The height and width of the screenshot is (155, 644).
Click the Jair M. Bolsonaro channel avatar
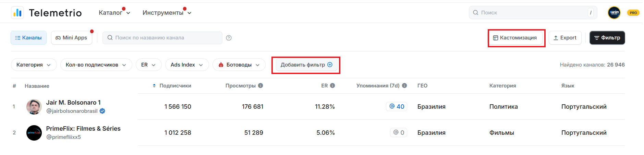[34, 107]
